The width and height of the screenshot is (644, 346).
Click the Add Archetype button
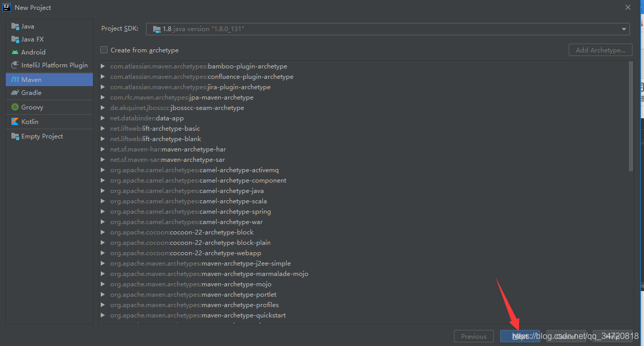point(600,50)
